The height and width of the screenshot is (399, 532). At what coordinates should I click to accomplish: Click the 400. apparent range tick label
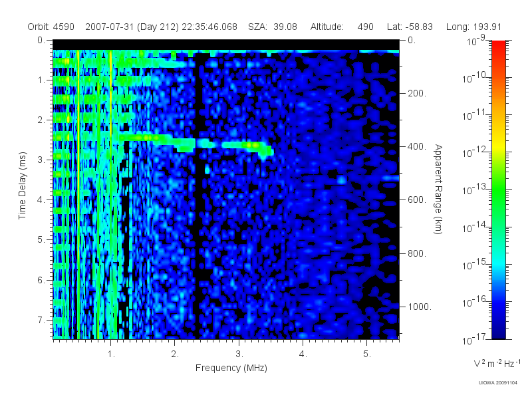tap(417, 146)
